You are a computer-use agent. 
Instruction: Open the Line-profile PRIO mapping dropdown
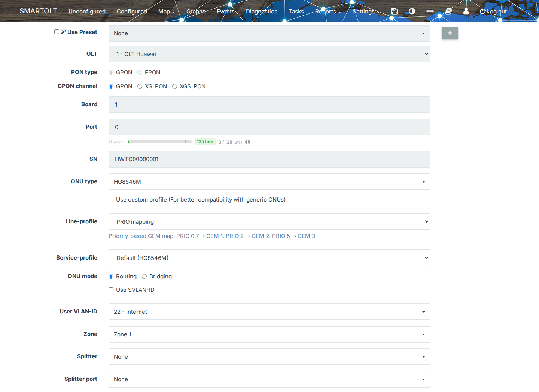pos(269,221)
